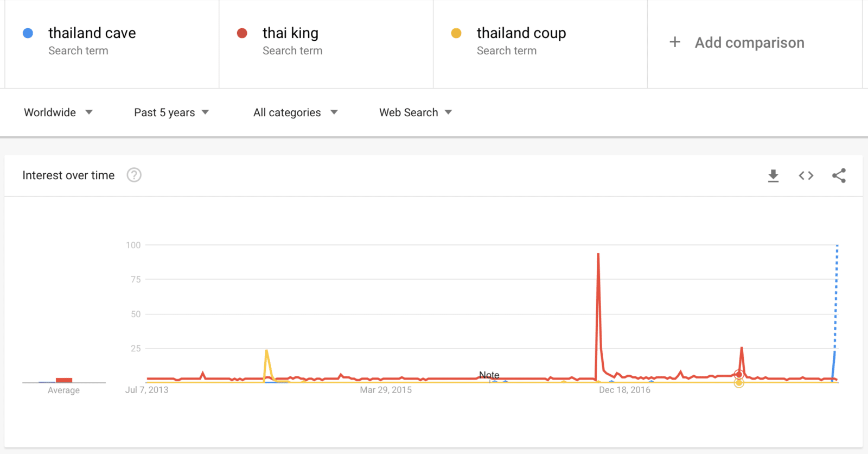Click the plus icon for Add comparison
This screenshot has height=454, width=868.
coord(675,42)
